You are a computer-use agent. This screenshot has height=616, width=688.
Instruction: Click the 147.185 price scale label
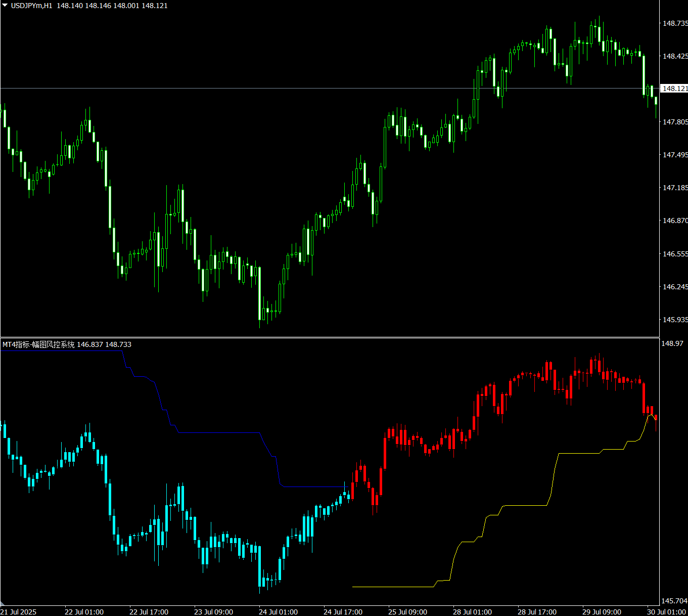(x=675, y=188)
